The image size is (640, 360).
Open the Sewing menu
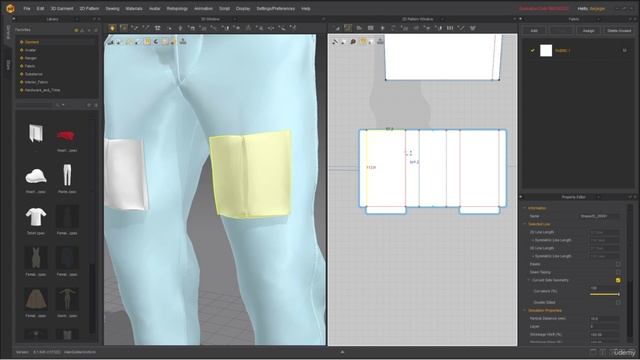coord(112,9)
